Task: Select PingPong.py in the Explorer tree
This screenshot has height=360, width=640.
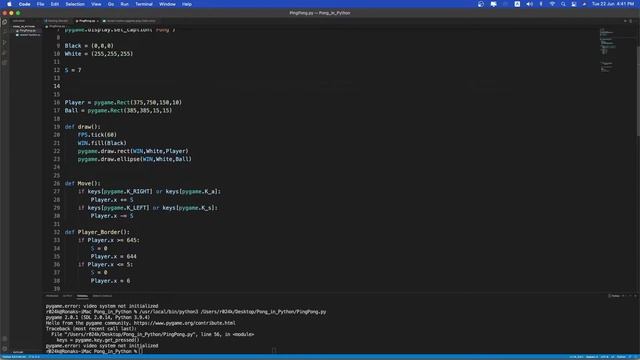Action: pyautogui.click(x=27, y=31)
